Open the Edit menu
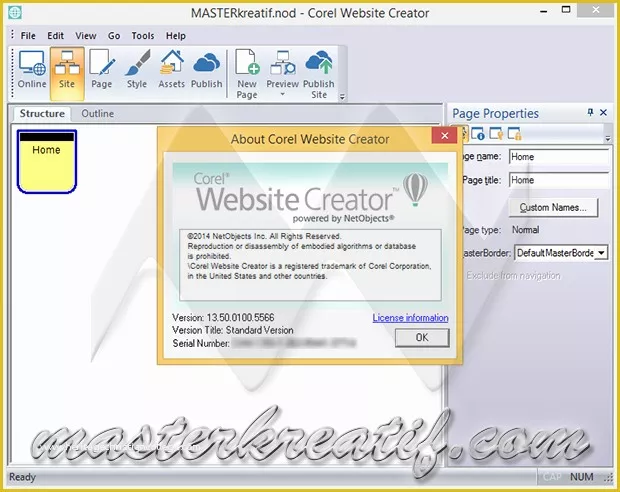The width and height of the screenshot is (620, 492). click(x=55, y=36)
